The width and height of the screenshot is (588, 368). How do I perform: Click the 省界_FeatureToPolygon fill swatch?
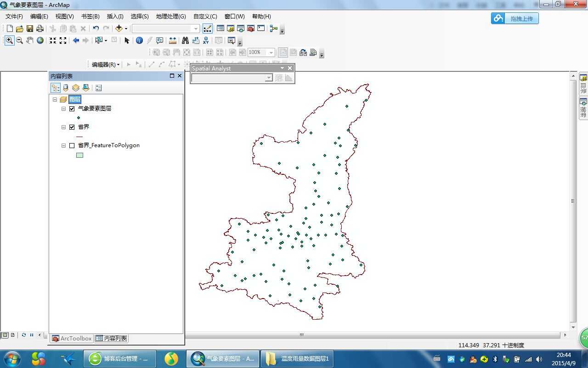(x=79, y=155)
